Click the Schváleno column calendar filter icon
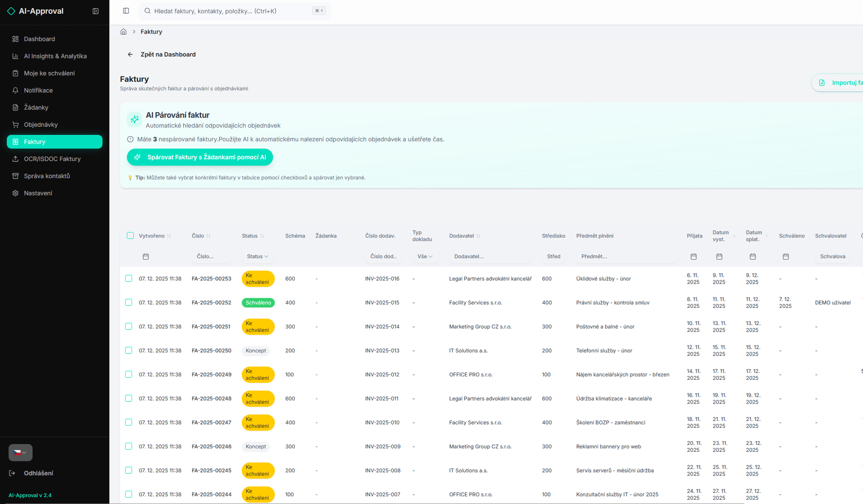 785,257
